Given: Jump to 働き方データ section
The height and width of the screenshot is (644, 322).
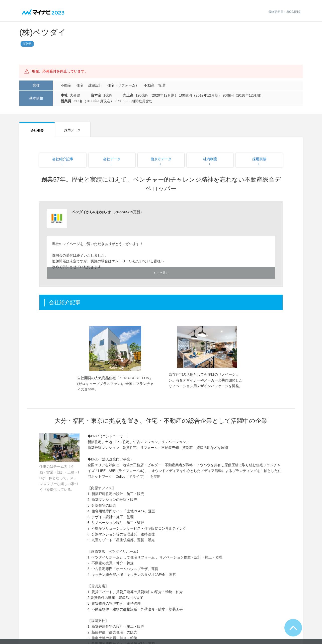Looking at the screenshot, I should (161, 160).
